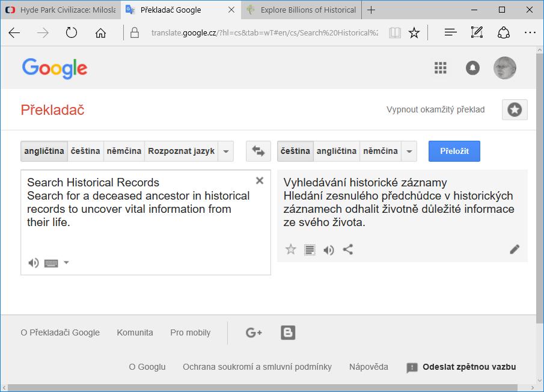This screenshot has width=544, height=392.
Task: Make a web note
Action: 477,32
